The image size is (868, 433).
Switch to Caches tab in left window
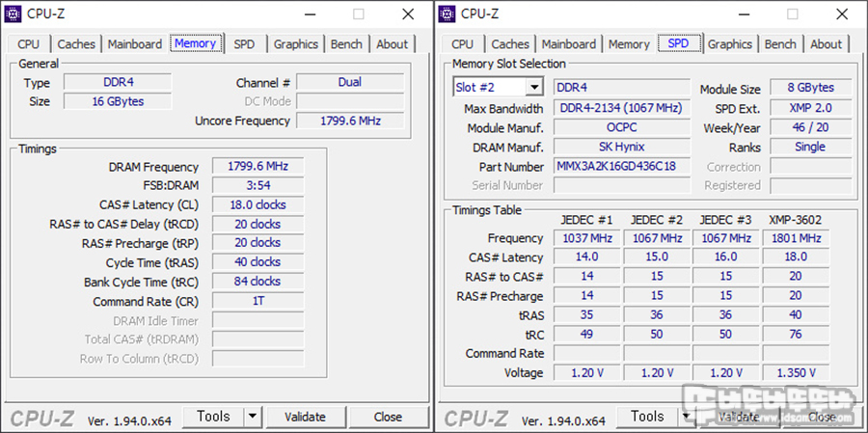[76, 44]
